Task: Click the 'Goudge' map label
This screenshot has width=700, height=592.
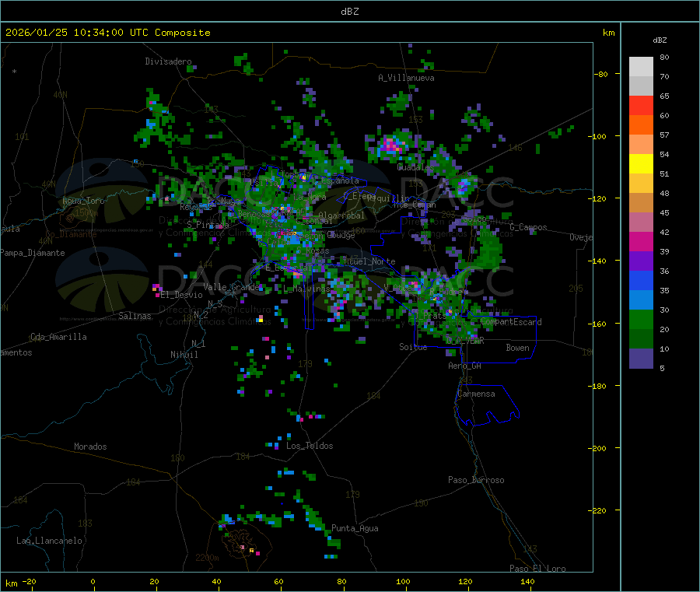Action: (341, 235)
